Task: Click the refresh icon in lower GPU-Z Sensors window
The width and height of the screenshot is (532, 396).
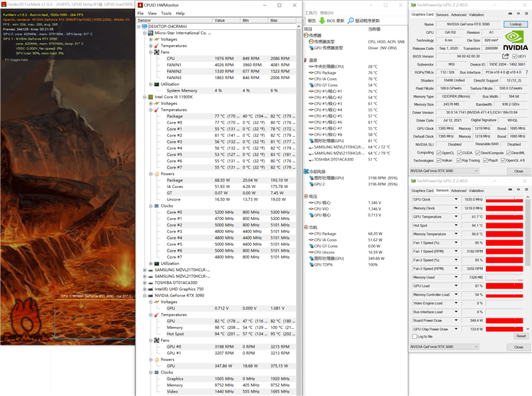Action: [518, 189]
